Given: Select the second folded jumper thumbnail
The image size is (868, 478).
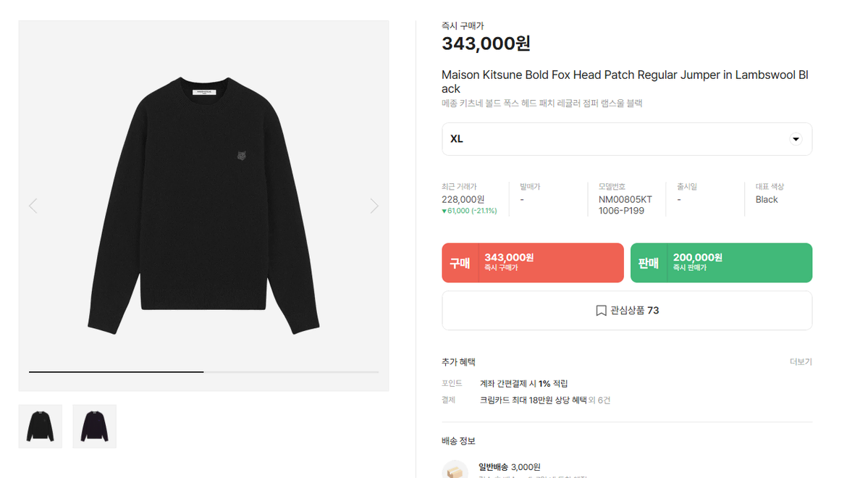Looking at the screenshot, I should pyautogui.click(x=93, y=426).
